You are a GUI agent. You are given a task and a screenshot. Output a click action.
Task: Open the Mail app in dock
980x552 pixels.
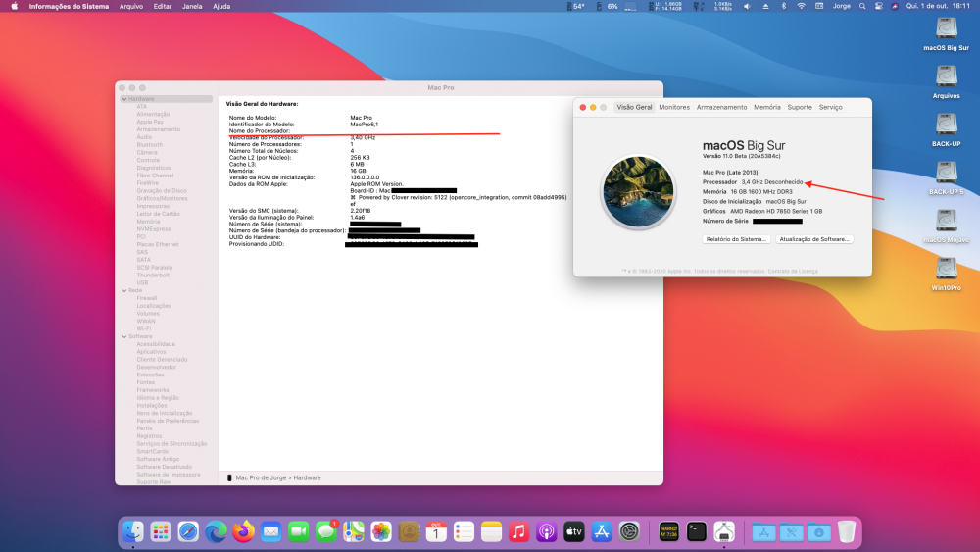[270, 532]
